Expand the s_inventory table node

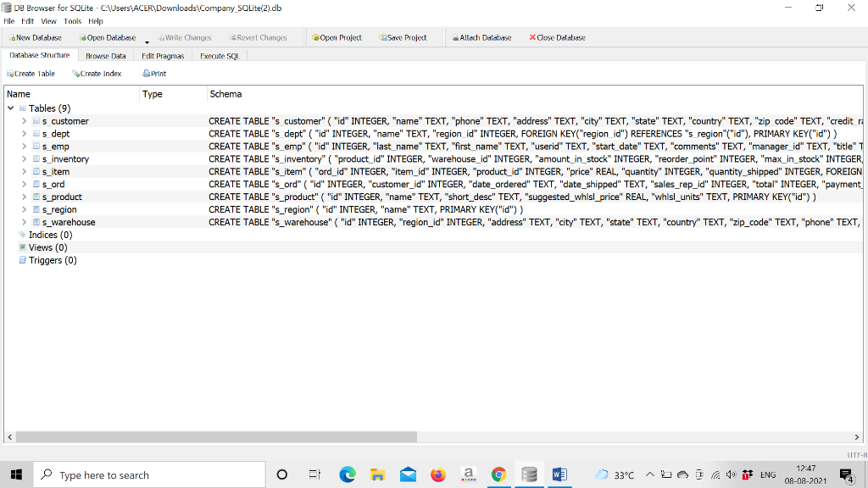[24, 158]
